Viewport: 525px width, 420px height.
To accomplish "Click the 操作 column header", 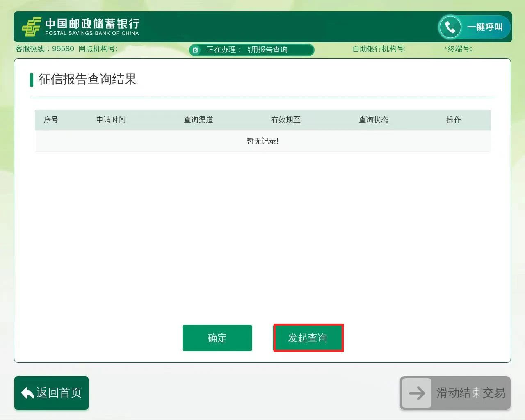I will (453, 120).
